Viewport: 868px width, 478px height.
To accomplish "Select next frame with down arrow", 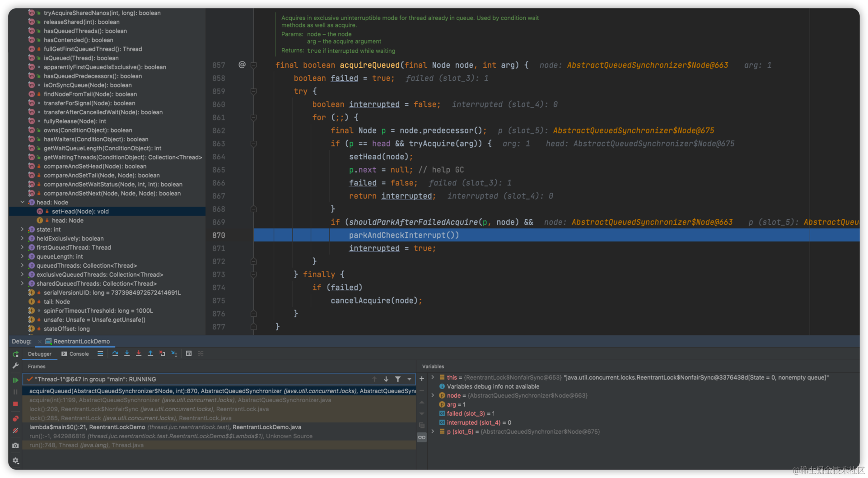I will (x=386, y=379).
